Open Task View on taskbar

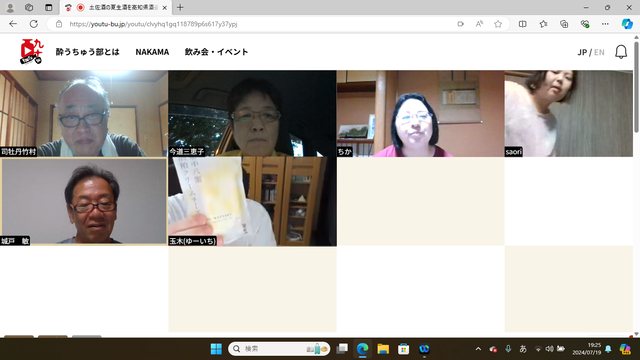pyautogui.click(x=342, y=349)
